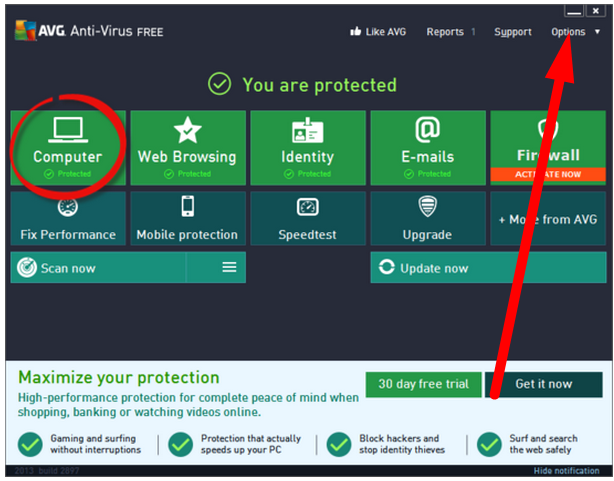Click the 30 day free trial button
This screenshot has width=614, height=481.
424,384
